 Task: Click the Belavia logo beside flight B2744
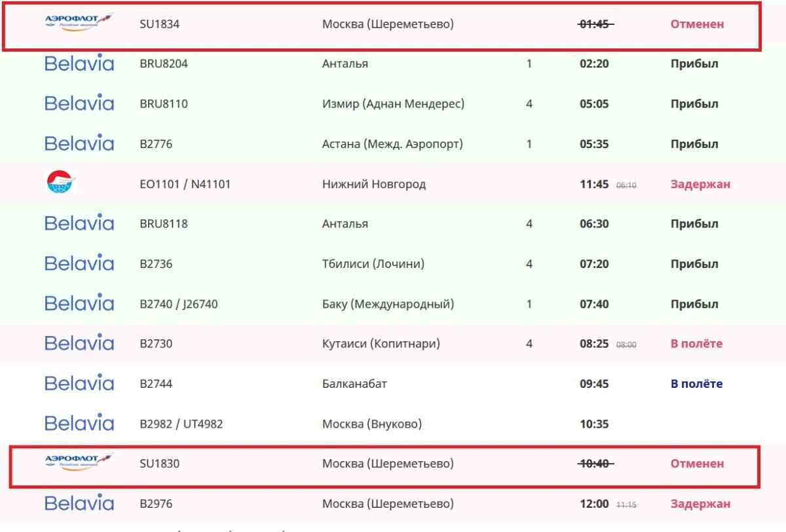79,383
